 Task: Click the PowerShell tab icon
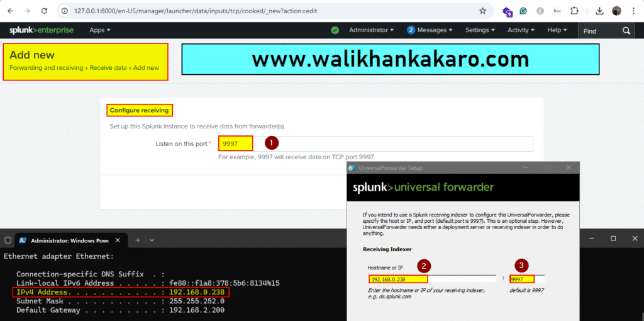[23, 240]
